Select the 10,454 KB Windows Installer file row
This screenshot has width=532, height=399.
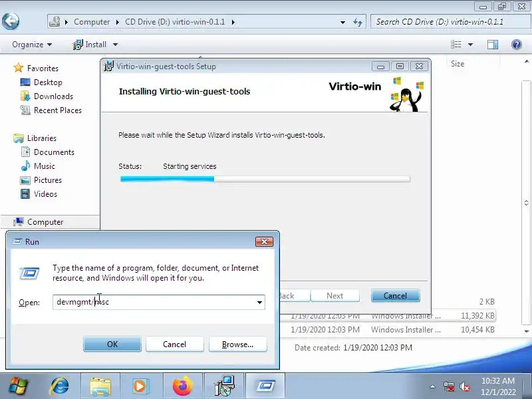[x=388, y=329]
